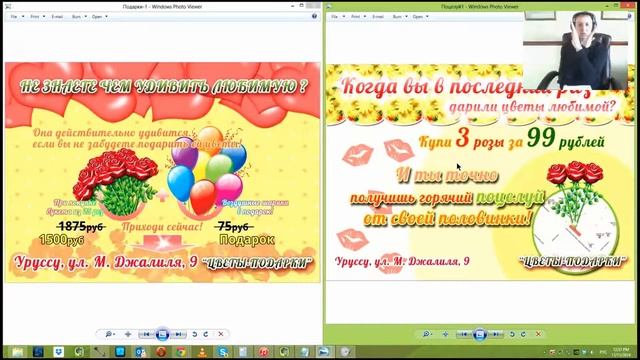Open red iTunes music icon on taskbar

click(x=264, y=352)
